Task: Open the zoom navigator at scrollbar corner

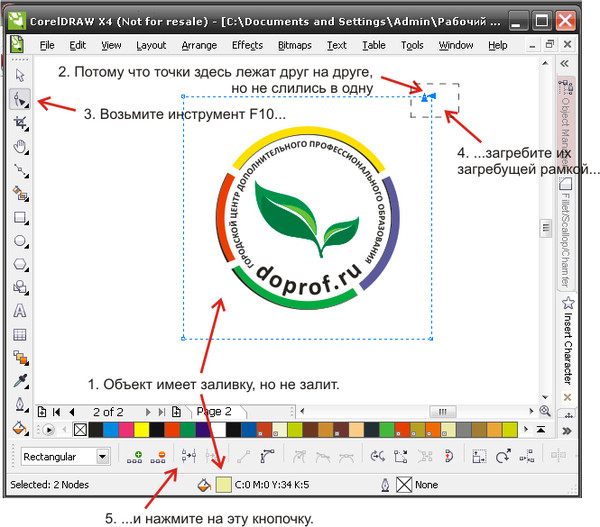Action: (x=545, y=411)
